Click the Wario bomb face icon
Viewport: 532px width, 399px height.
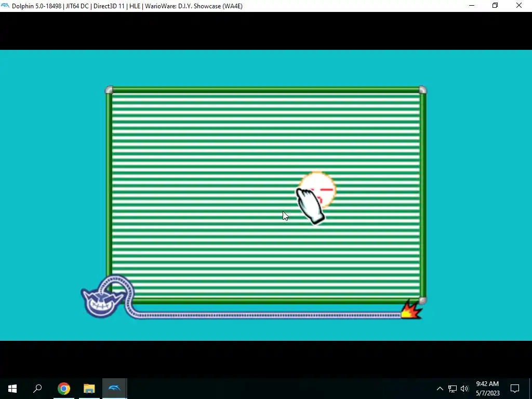(x=100, y=302)
